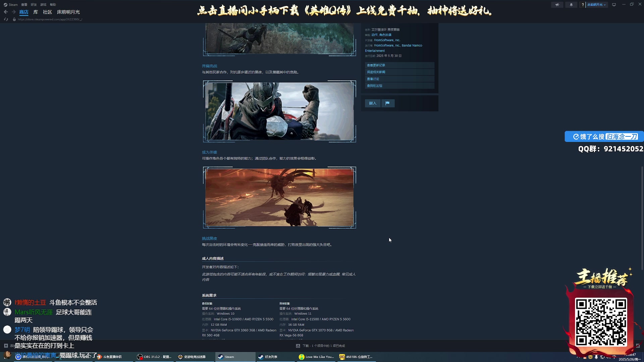Click the armored knight fist screenshot

pyautogui.click(x=279, y=111)
